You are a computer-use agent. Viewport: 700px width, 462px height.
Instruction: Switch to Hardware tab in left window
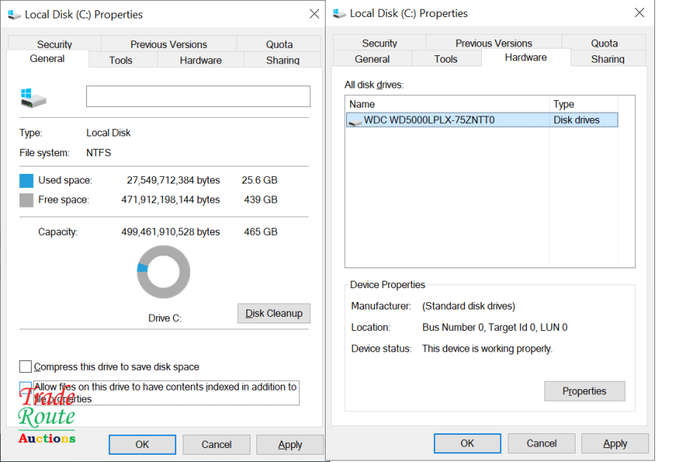200,60
